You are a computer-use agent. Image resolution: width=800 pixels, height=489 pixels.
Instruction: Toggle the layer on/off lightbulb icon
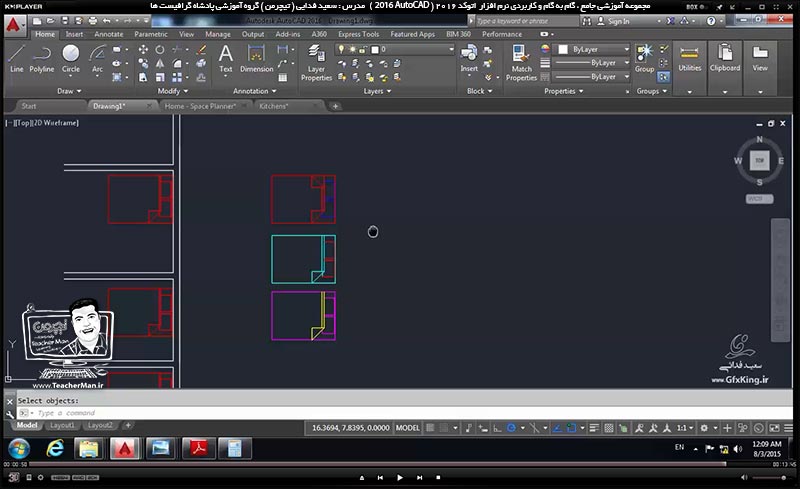(341, 50)
